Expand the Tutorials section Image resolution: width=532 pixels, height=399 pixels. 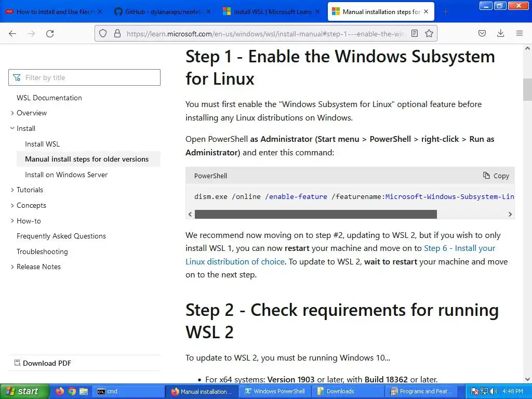tap(30, 190)
